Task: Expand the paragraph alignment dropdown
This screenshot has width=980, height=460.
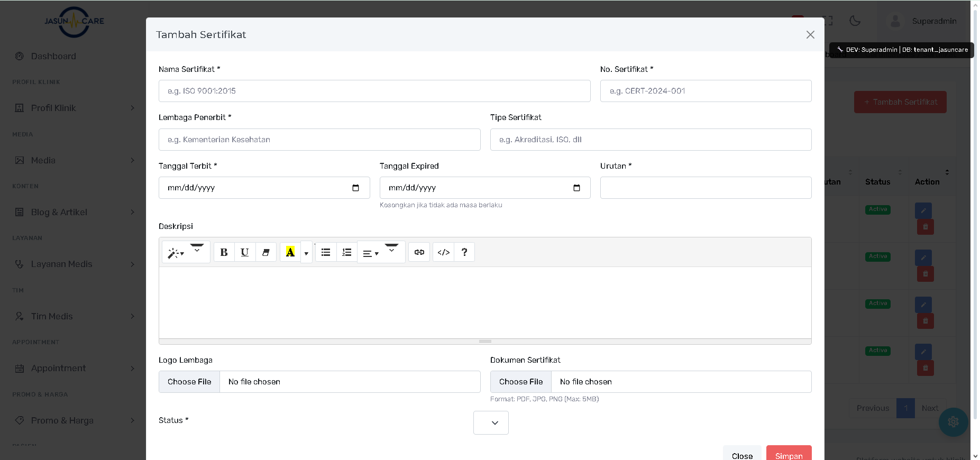Action: (370, 253)
